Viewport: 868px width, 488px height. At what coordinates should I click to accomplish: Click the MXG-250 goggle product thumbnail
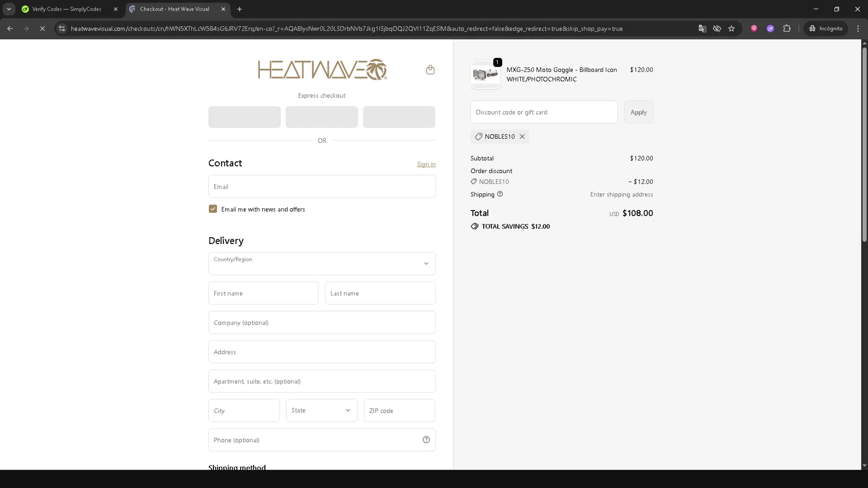tap(486, 75)
